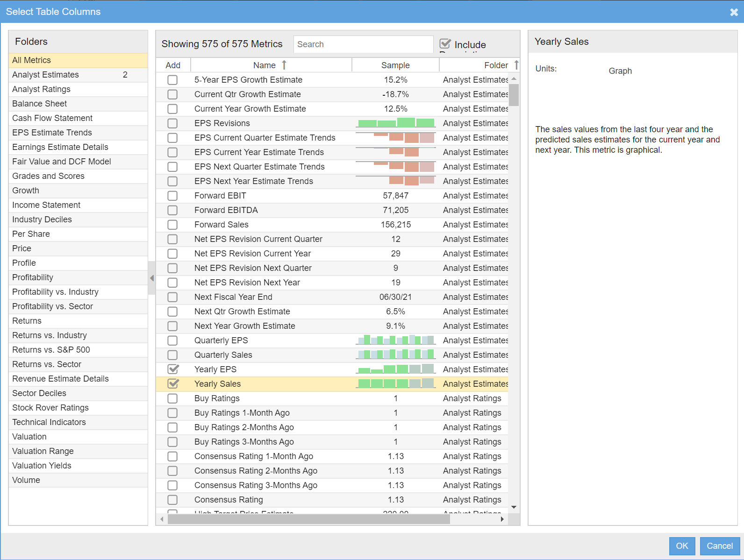This screenshot has height=560, width=744.
Task: Click the Yearly EPS sample graph
Action: 396,369
